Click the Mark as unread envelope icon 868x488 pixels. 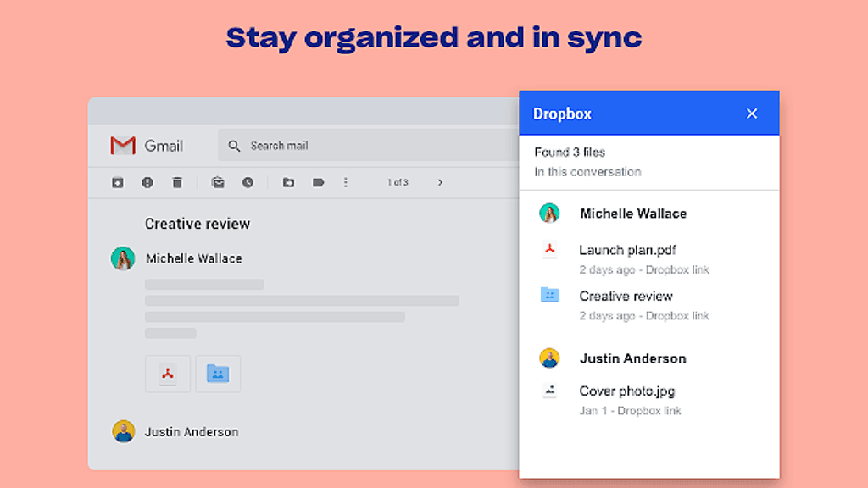coord(218,182)
